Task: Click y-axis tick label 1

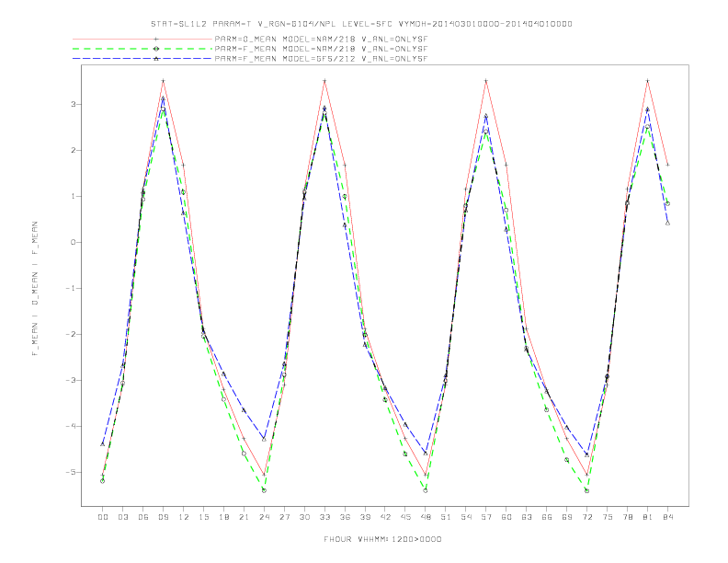Action: point(73,197)
